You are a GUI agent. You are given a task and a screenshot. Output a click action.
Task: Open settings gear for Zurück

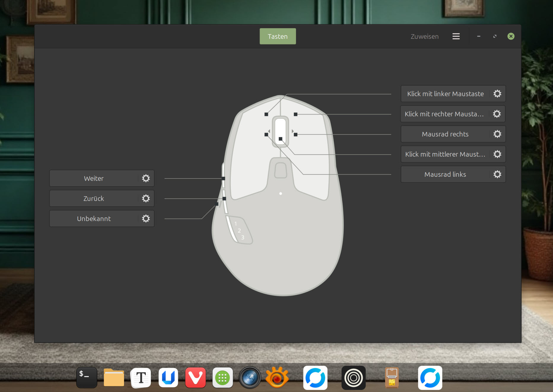(146, 198)
